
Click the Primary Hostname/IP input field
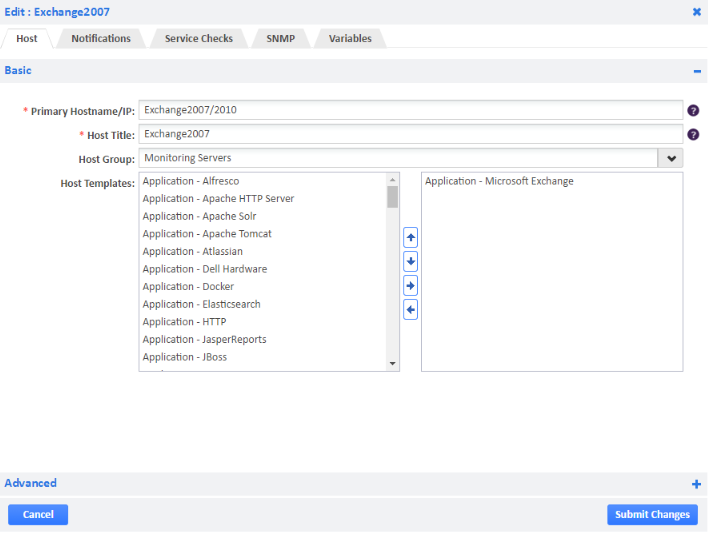pyautogui.click(x=410, y=110)
